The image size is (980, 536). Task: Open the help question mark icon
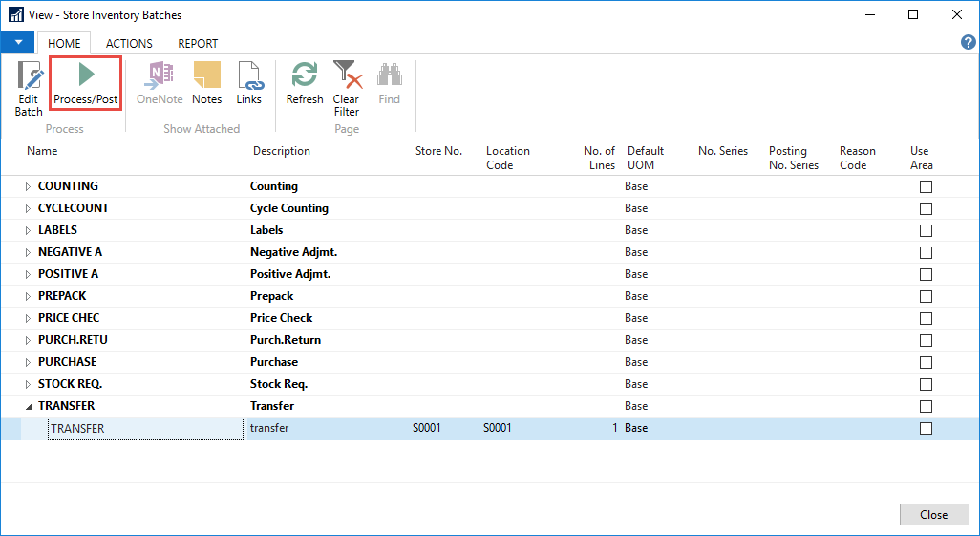[x=968, y=43]
